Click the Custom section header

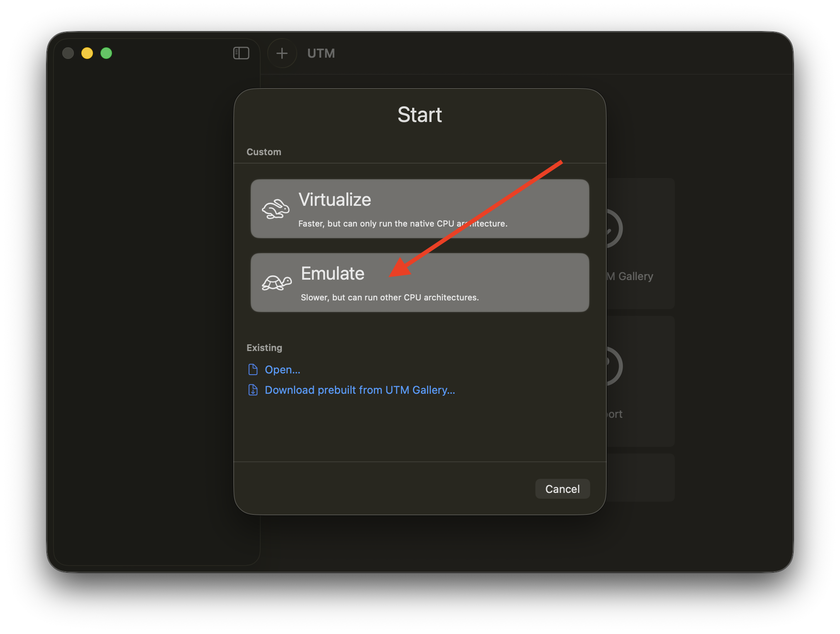point(264,152)
